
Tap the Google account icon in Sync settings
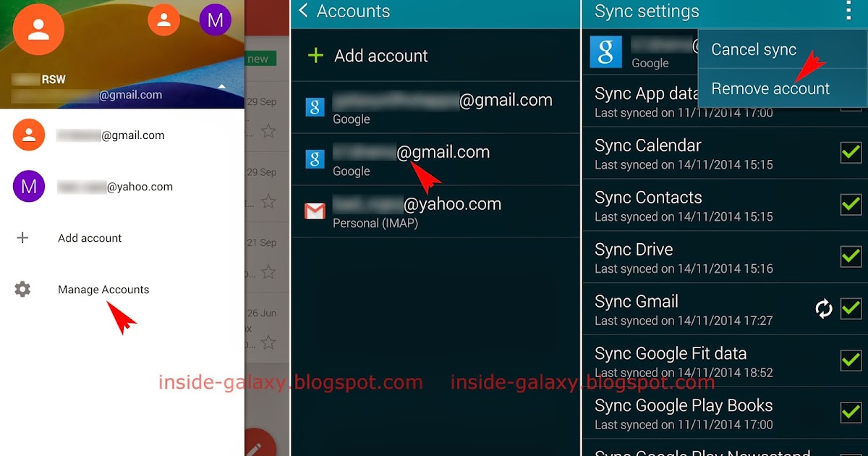coord(606,51)
